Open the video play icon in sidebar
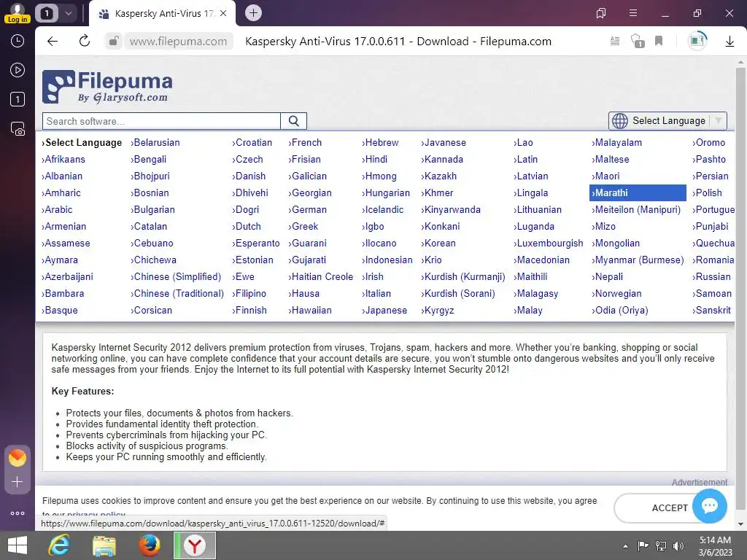The image size is (747, 560). tap(18, 70)
